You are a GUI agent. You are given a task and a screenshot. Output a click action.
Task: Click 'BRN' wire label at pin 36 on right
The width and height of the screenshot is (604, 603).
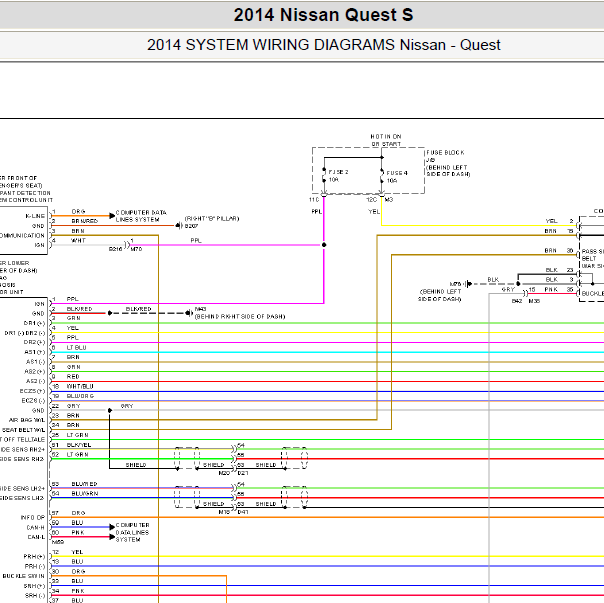550,250
